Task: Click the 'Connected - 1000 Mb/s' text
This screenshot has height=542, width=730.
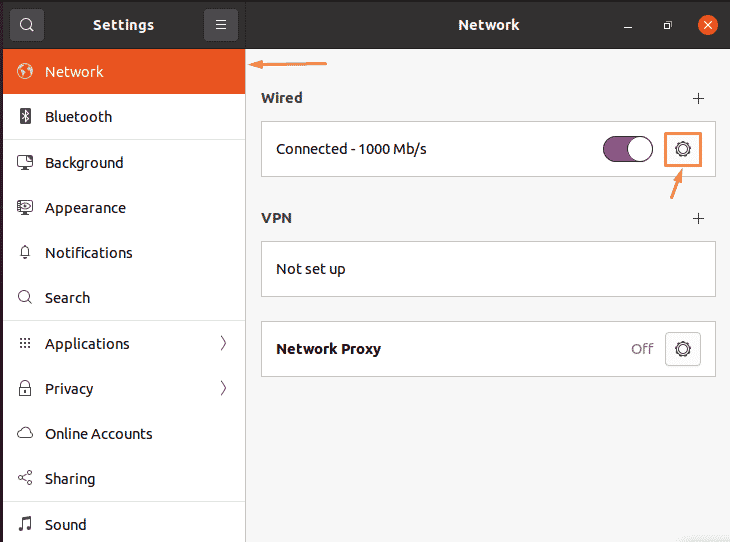Action: pos(351,149)
